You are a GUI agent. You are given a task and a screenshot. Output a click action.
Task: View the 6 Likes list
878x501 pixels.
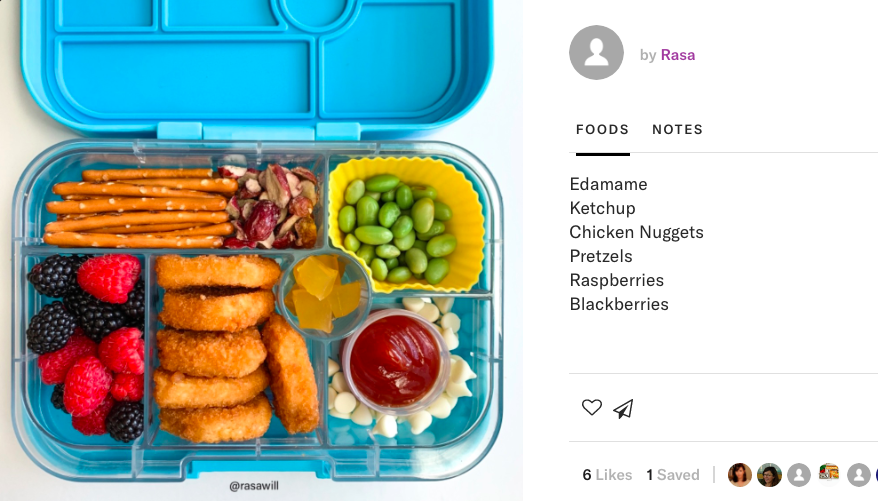607,475
